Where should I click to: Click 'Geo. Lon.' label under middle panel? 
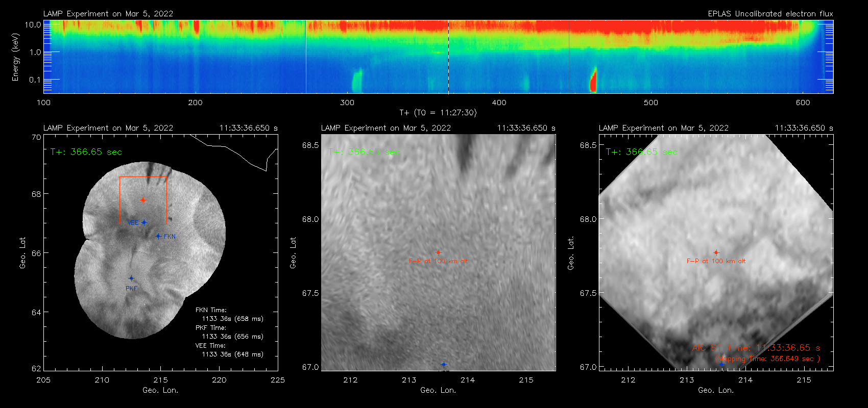(x=438, y=390)
